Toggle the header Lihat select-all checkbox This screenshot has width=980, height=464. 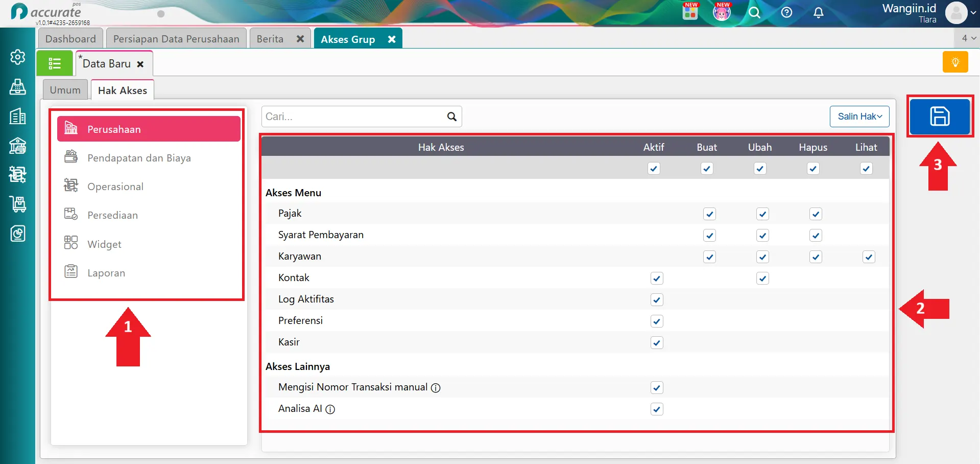[x=866, y=169]
